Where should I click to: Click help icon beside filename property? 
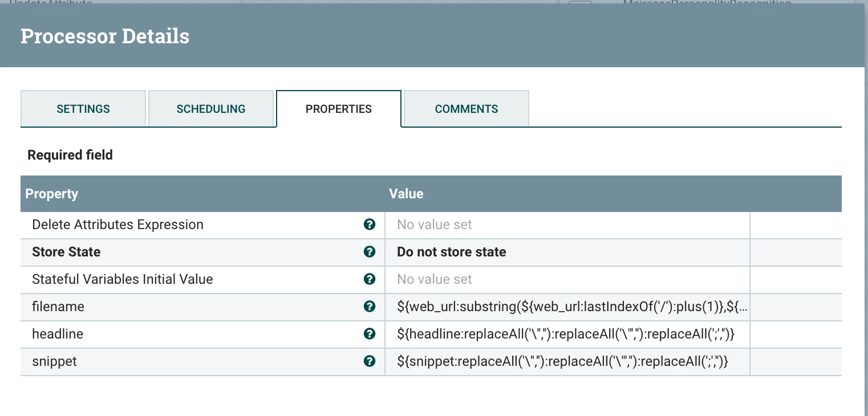coord(370,307)
